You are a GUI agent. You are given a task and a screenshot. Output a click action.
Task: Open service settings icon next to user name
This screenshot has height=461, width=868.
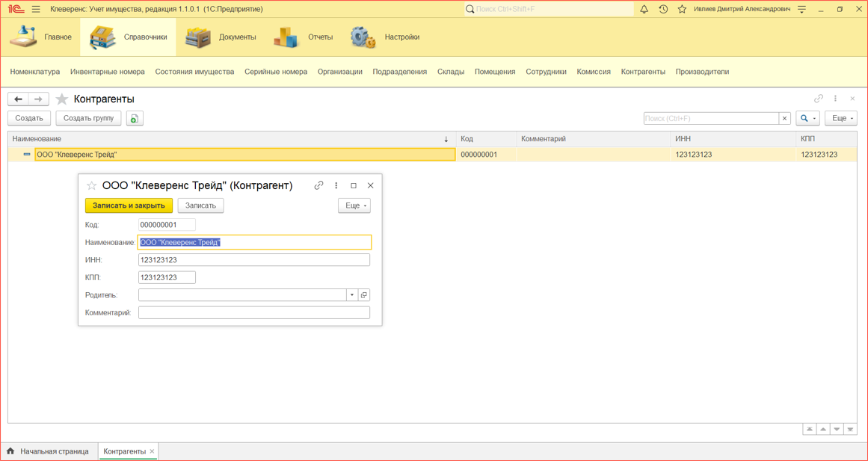tap(801, 10)
